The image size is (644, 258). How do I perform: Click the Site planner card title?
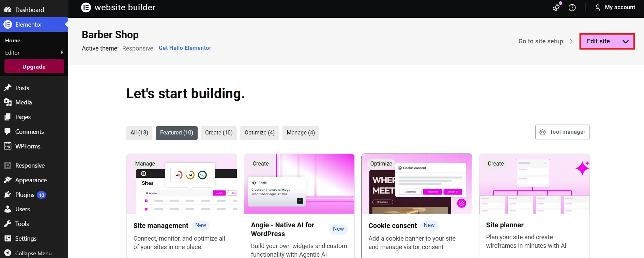click(505, 225)
